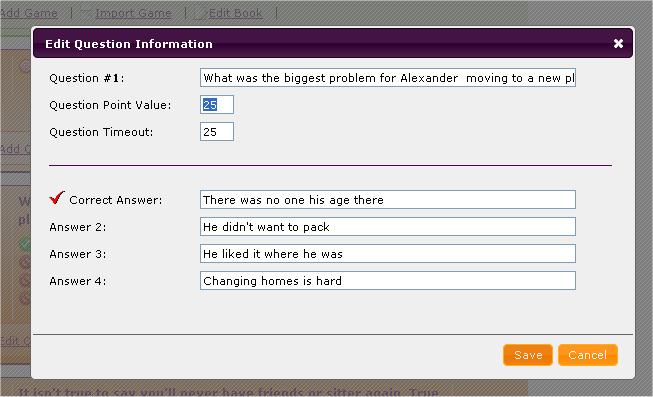Viewport: 653px width, 397px height.
Task: Edit the Correct Answer text box
Action: click(x=388, y=200)
